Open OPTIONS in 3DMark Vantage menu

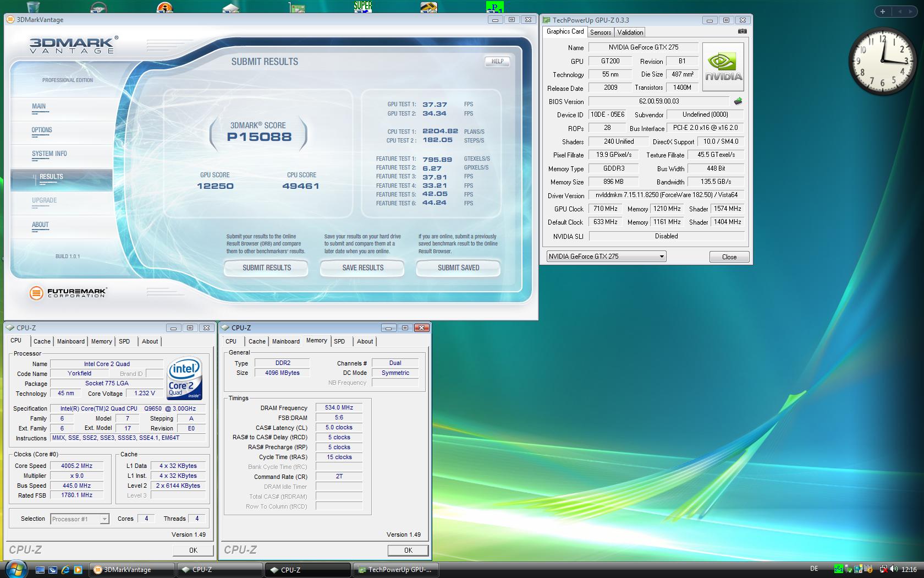coord(42,130)
